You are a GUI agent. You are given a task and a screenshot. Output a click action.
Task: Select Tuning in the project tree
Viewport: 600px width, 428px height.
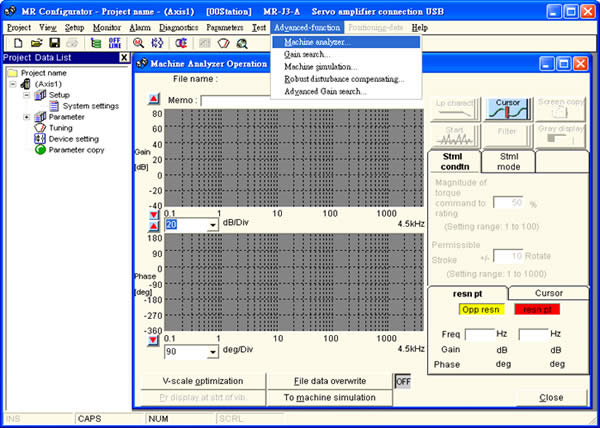point(61,128)
